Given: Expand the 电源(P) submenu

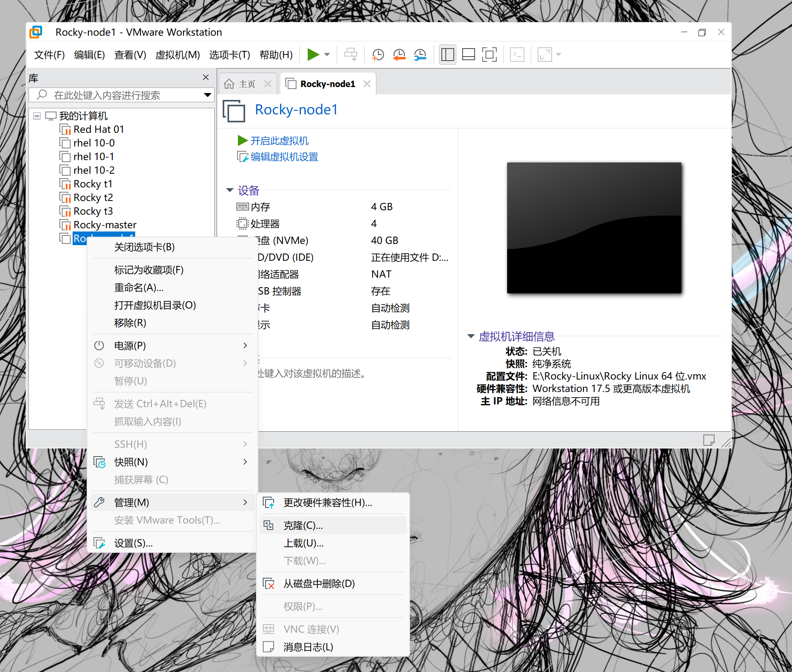Looking at the screenshot, I should [173, 346].
